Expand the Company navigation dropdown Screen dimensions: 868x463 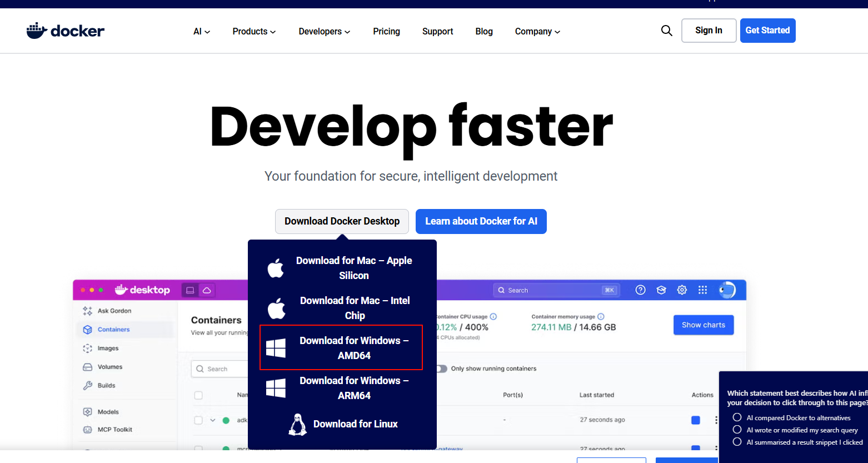[537, 32]
